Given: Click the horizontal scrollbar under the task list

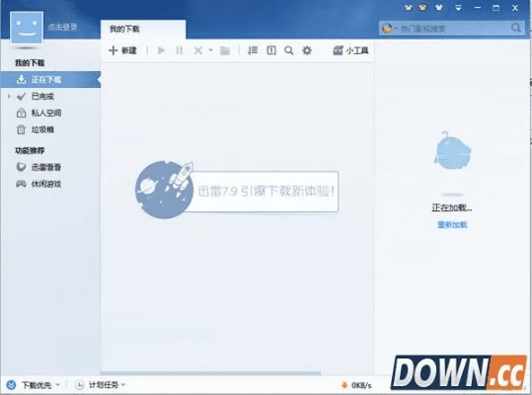Looking at the screenshot, I should pyautogui.click(x=210, y=373).
